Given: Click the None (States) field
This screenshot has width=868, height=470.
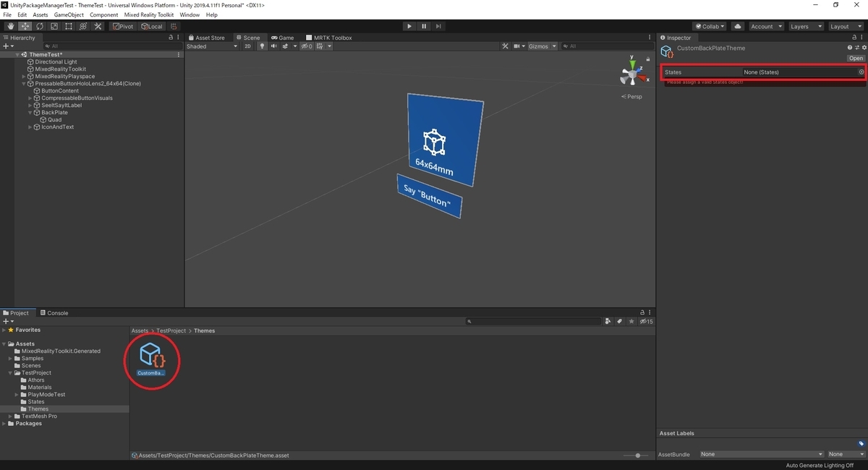Looking at the screenshot, I should pyautogui.click(x=799, y=72).
